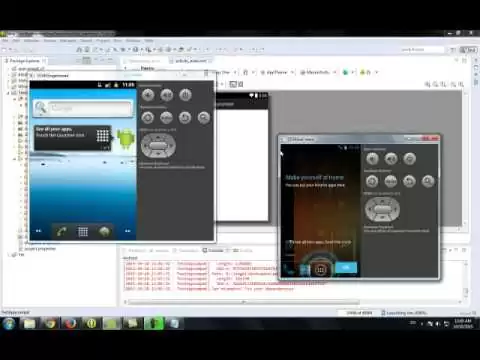Click the D-pad center on left emulator
The width and height of the screenshot is (480, 360).
pyautogui.click(x=158, y=146)
